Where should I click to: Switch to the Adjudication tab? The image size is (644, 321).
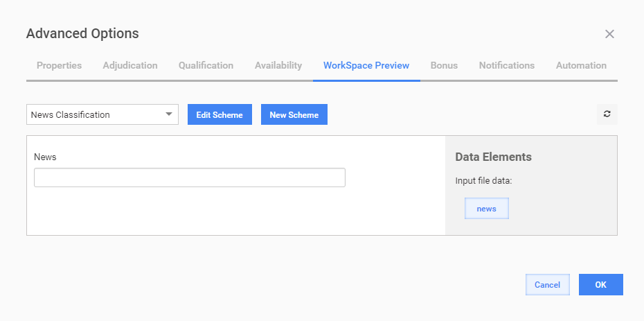(x=130, y=65)
